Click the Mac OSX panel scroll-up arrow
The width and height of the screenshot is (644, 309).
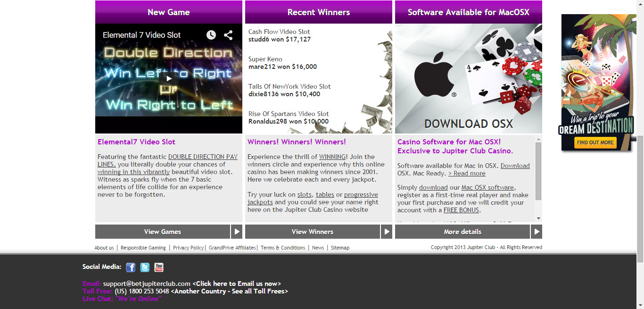[538, 139]
